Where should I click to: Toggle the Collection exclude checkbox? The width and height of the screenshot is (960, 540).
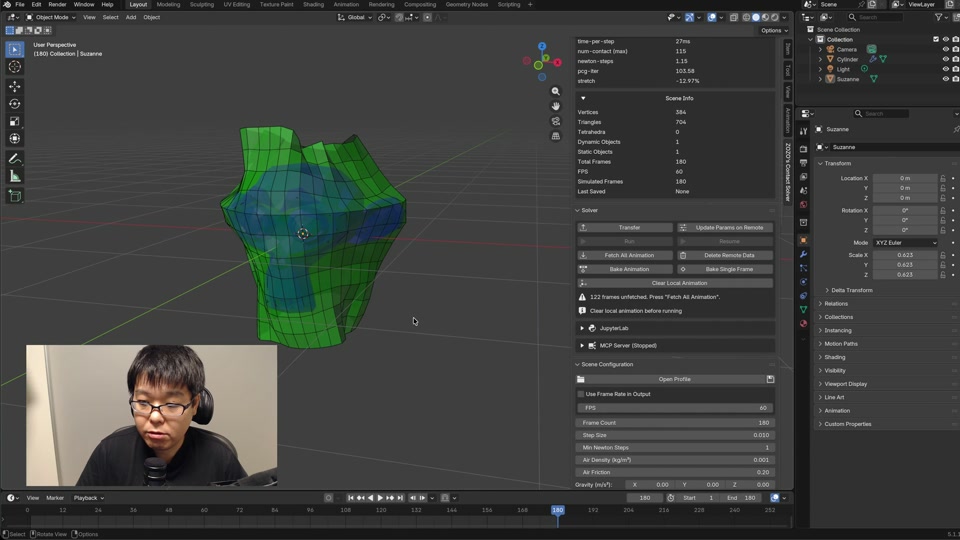[x=936, y=39]
